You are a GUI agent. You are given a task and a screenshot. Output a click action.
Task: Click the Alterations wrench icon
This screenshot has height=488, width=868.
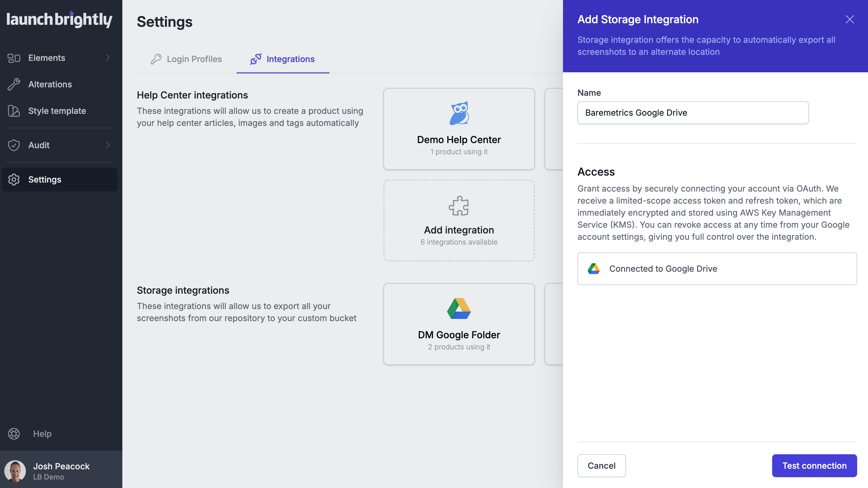[14, 84]
